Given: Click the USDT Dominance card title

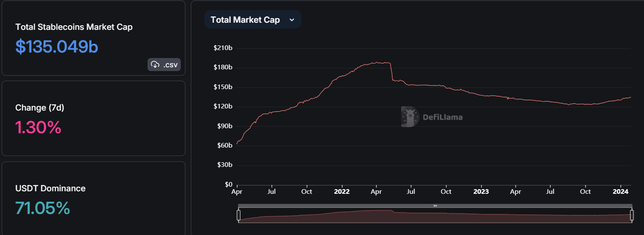Looking at the screenshot, I should (50, 188).
